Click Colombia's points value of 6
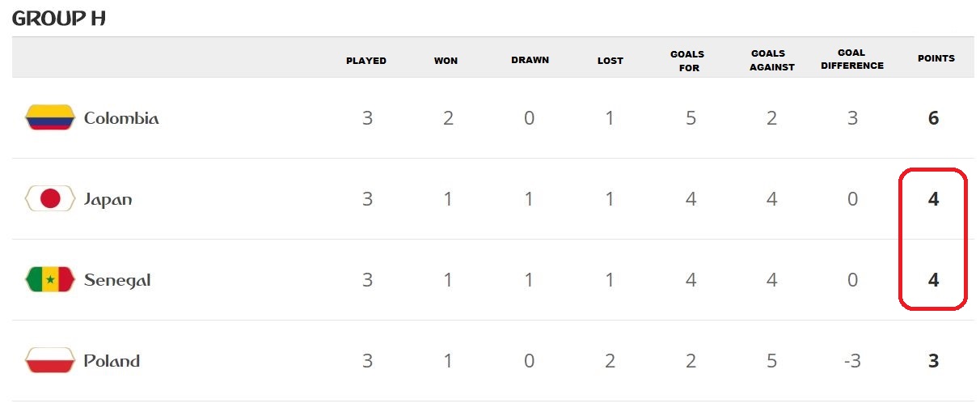 tap(933, 118)
